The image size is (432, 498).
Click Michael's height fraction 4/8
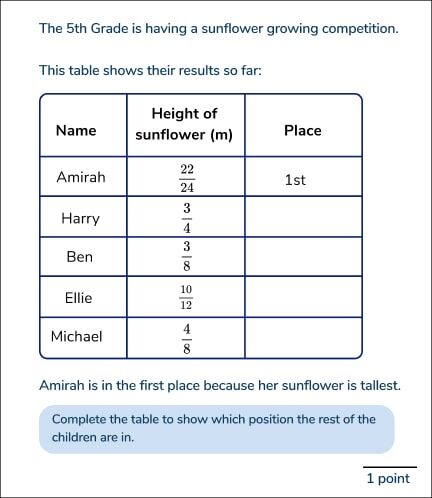coord(187,339)
